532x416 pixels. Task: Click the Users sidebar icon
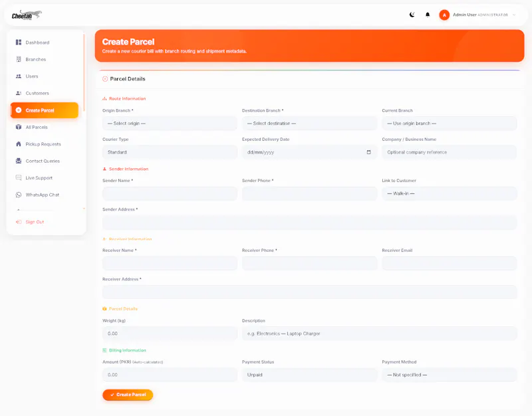click(x=19, y=76)
